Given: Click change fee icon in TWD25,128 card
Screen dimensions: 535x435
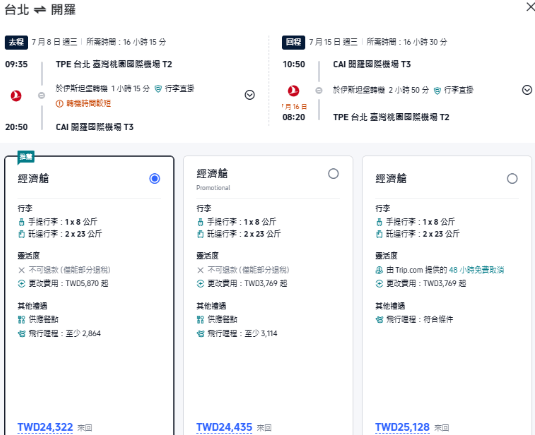Looking at the screenshot, I should click(x=379, y=284).
